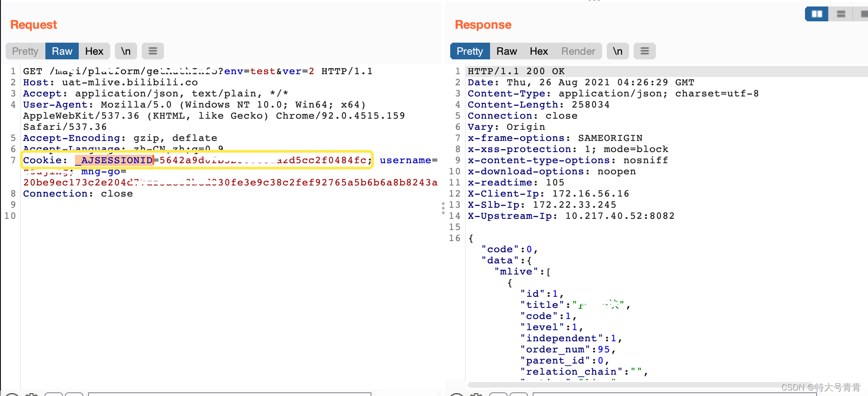Click the "title" JSON field

point(575,305)
